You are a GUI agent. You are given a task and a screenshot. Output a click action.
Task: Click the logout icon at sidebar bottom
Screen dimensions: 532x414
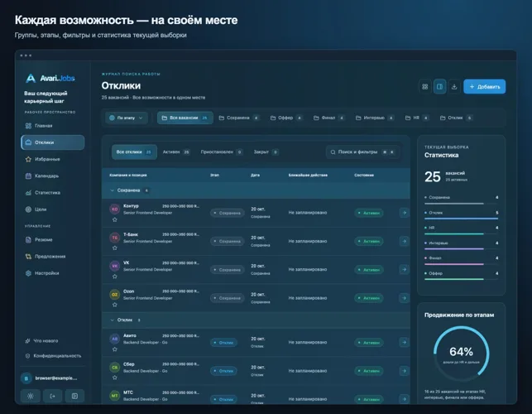(52, 396)
